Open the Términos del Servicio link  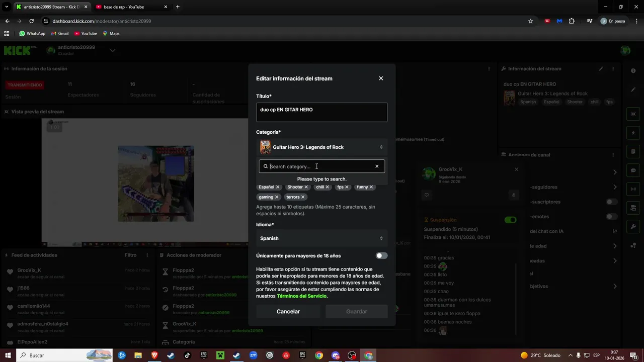[x=302, y=296]
